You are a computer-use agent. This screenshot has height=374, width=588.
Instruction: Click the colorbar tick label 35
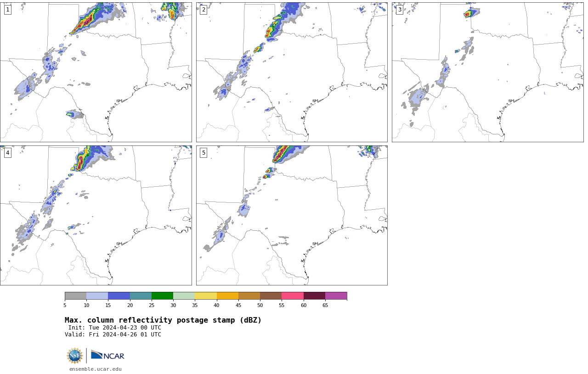tap(195, 306)
